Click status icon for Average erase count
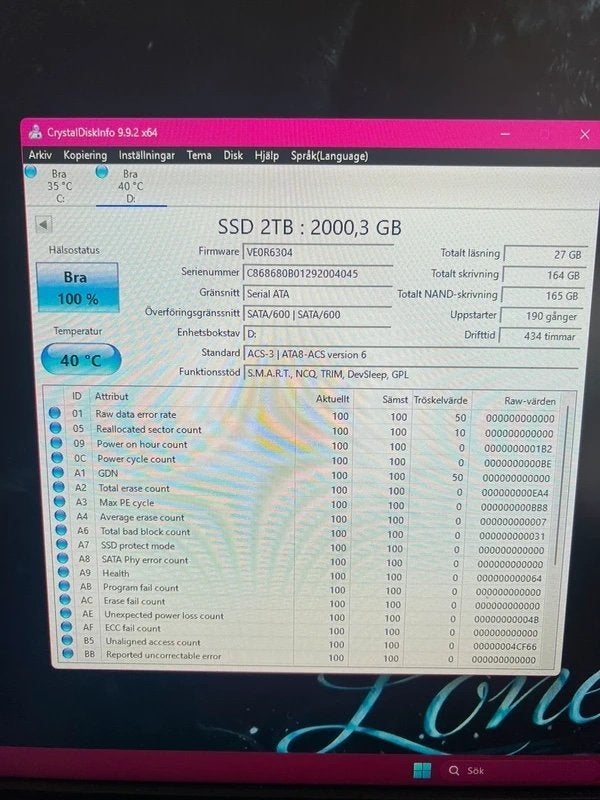This screenshot has height=800, width=600. click(60, 516)
